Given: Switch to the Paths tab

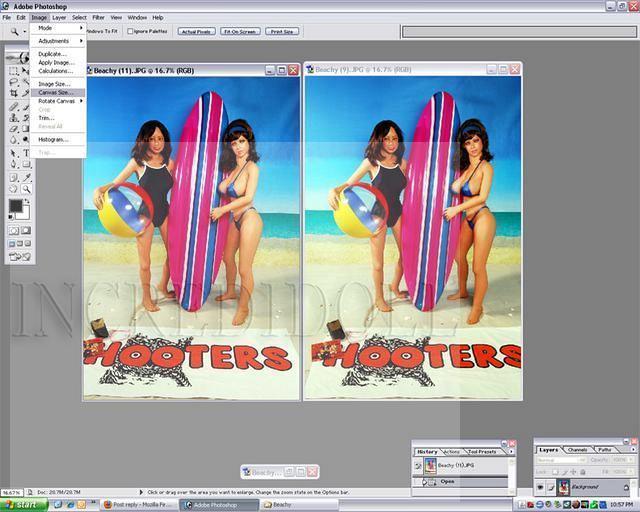Looking at the screenshot, I should 605,450.
